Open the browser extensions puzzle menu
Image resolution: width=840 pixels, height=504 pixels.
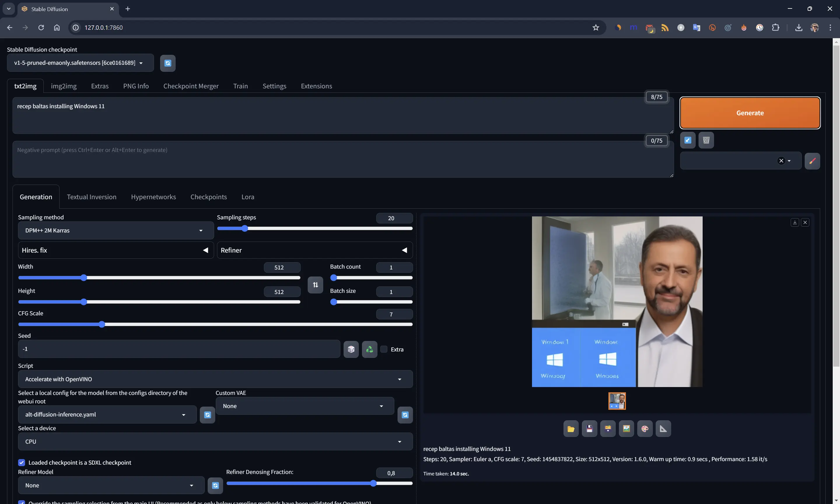(x=776, y=27)
